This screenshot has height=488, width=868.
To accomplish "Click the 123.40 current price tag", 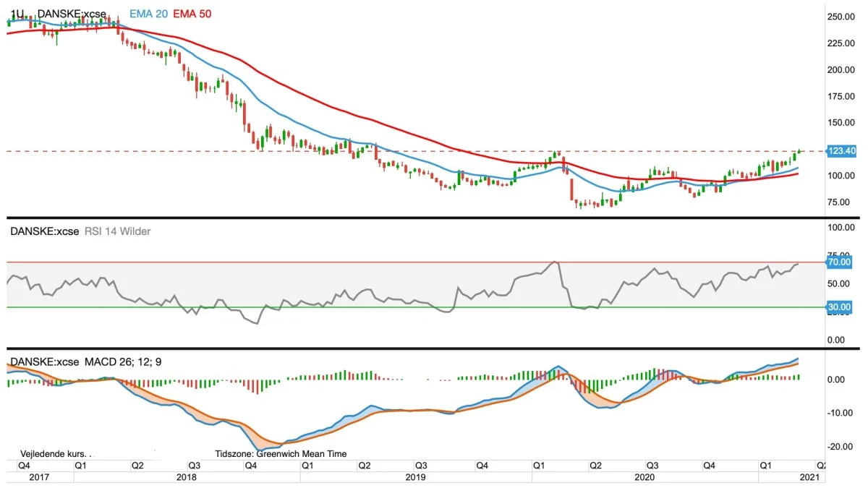I will click(841, 151).
